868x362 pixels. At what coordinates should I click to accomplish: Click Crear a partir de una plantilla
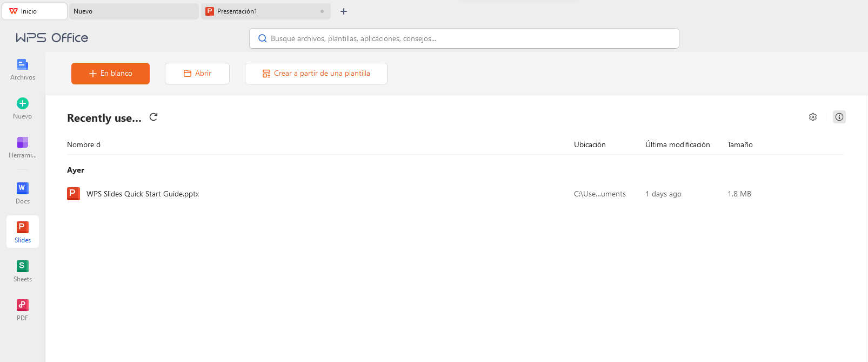point(316,74)
